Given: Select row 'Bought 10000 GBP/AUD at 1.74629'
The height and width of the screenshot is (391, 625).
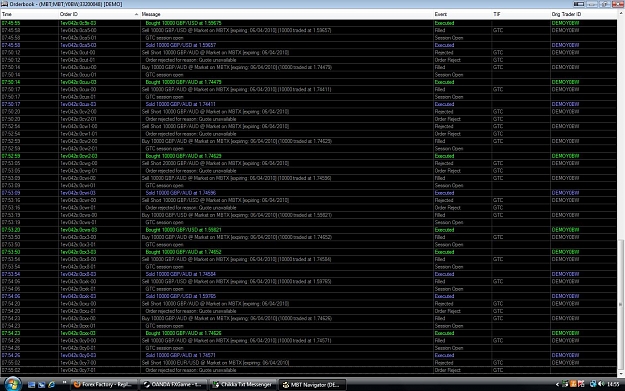Looking at the screenshot, I should pyautogui.click(x=309, y=156).
